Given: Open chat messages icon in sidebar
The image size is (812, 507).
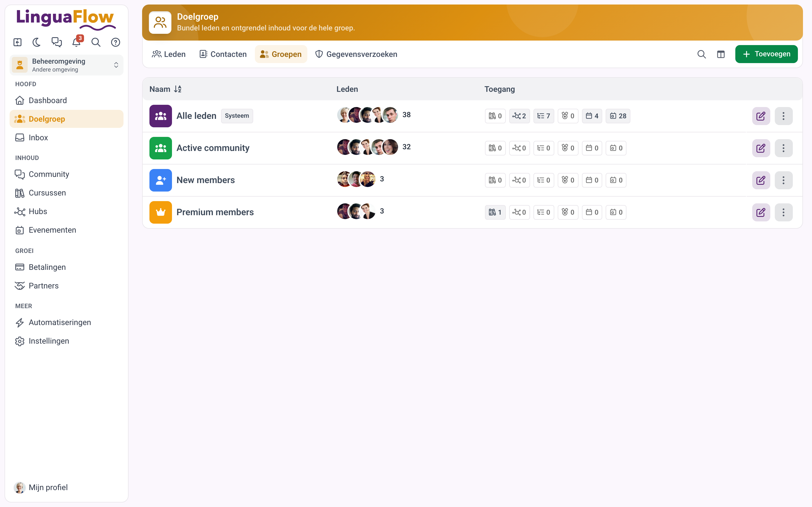Looking at the screenshot, I should [x=56, y=42].
